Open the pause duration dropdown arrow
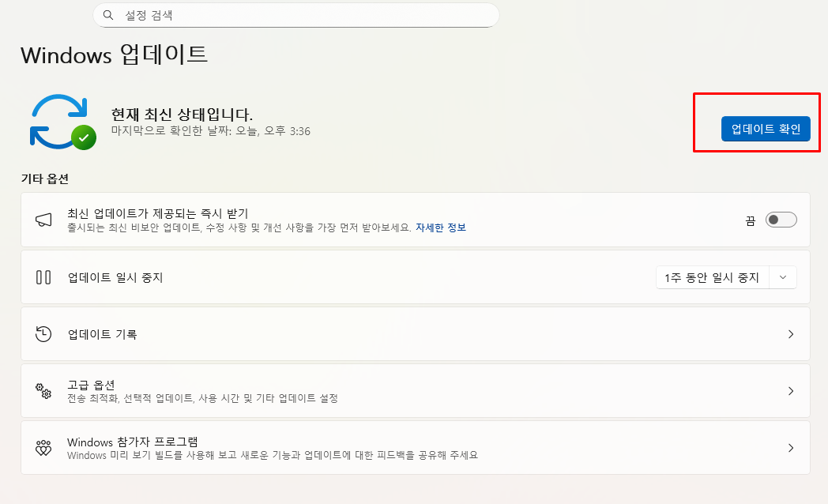The height and width of the screenshot is (504, 828). coord(783,277)
